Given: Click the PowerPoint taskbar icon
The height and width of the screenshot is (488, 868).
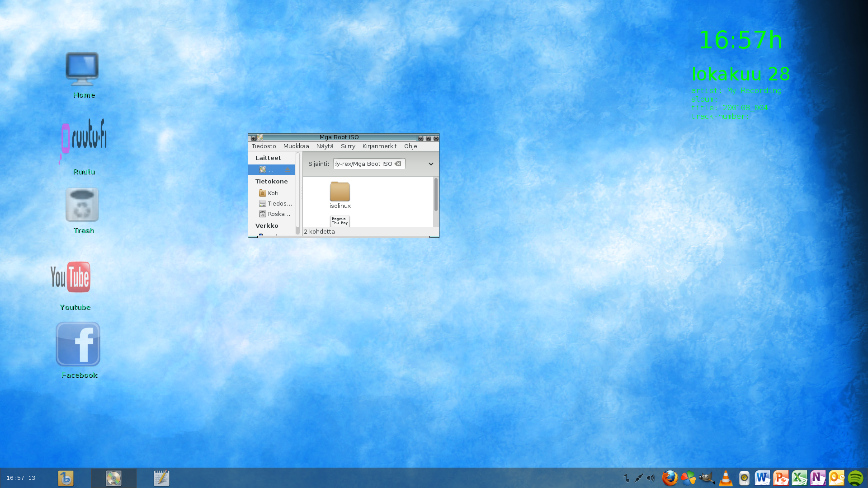Looking at the screenshot, I should [781, 478].
